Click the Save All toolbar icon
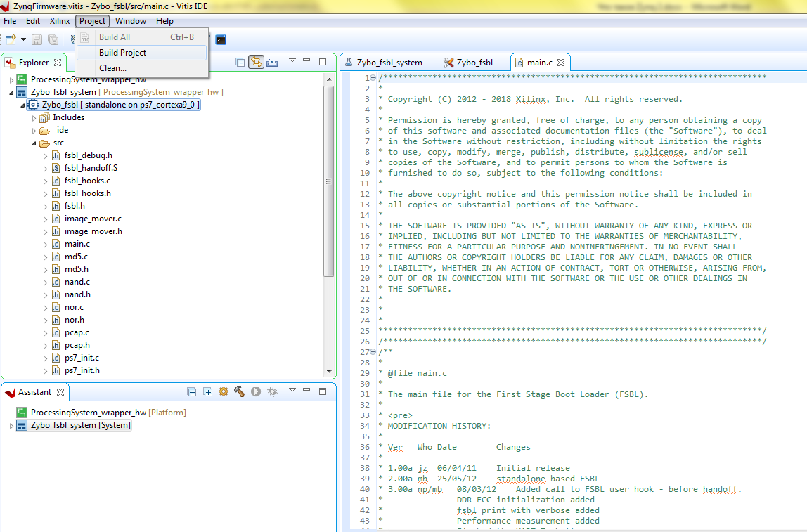 click(53, 39)
